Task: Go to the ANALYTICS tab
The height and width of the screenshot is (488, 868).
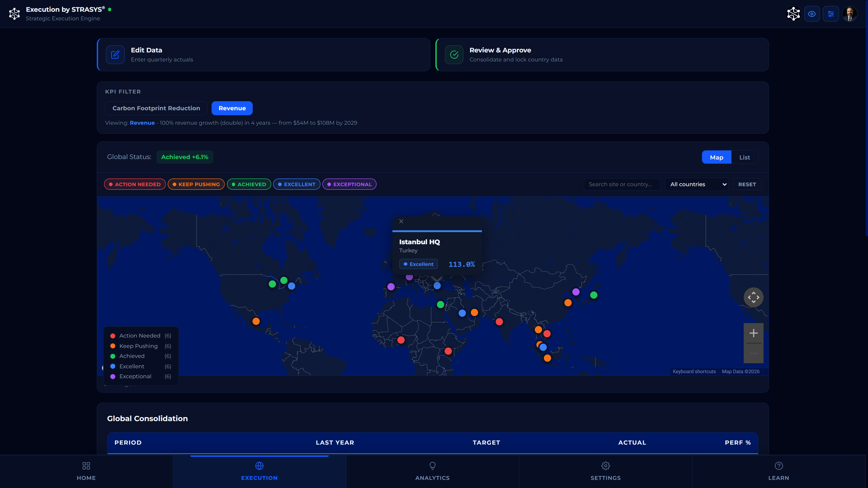Action: (x=432, y=471)
